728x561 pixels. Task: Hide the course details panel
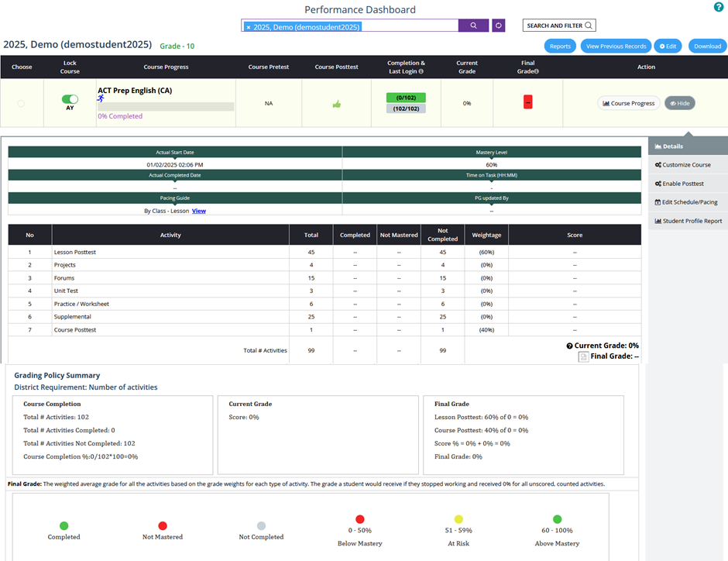click(x=679, y=103)
